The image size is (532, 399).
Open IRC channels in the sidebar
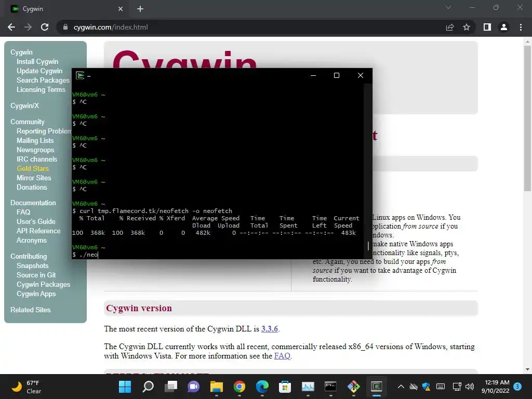pos(37,159)
